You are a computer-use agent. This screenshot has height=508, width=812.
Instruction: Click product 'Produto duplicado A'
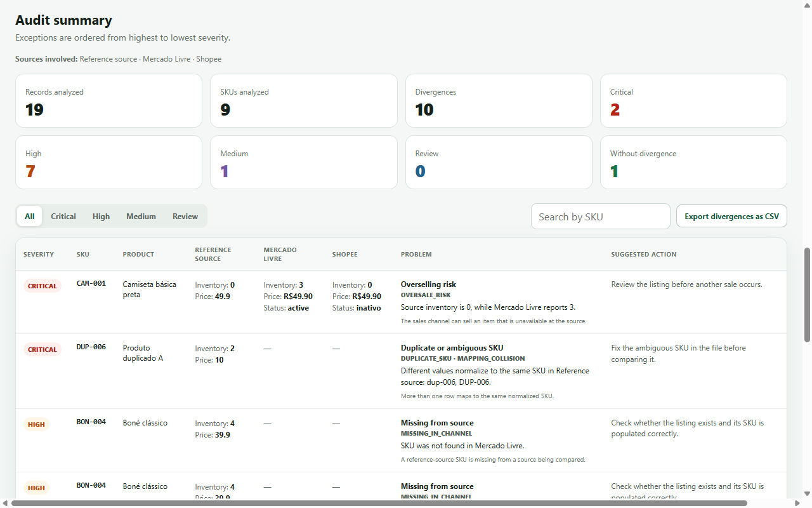pyautogui.click(x=143, y=353)
